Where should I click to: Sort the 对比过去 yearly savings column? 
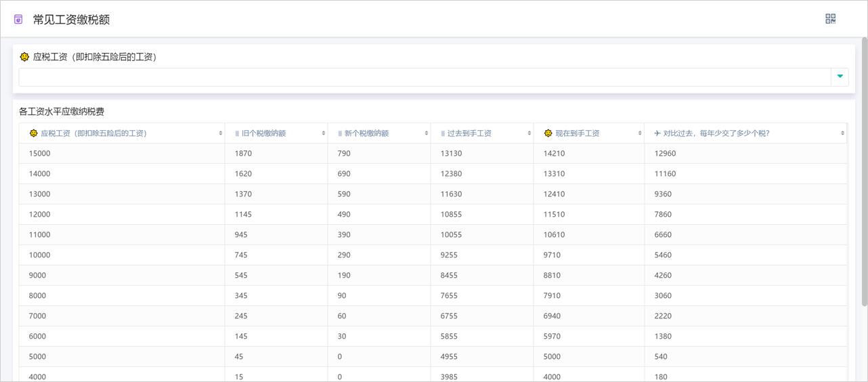[x=843, y=133]
